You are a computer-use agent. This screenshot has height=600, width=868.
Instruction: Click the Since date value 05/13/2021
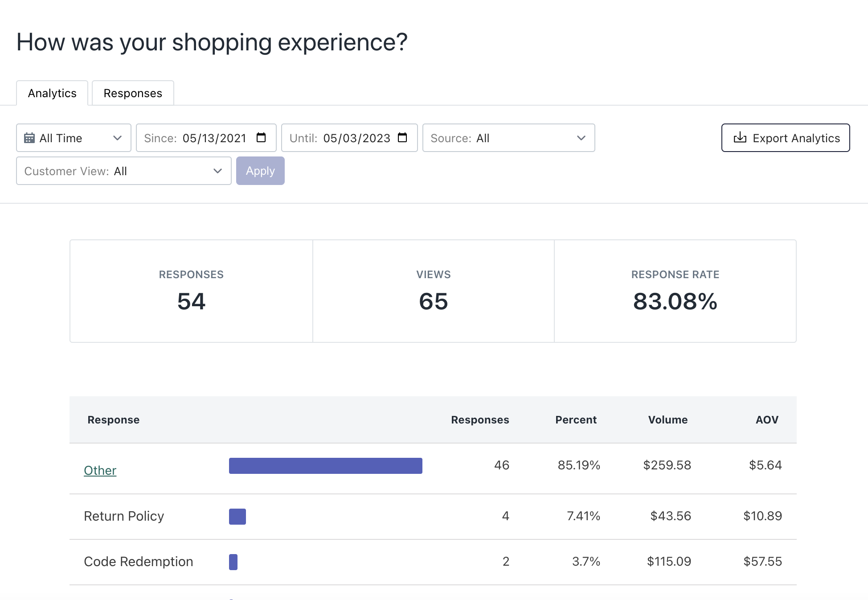[214, 138]
